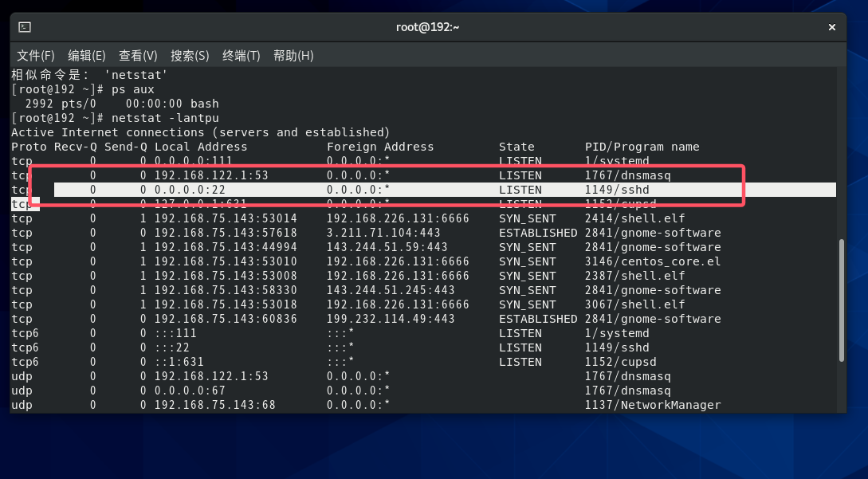Click the local address 0.0.0.0:22

tap(190, 190)
